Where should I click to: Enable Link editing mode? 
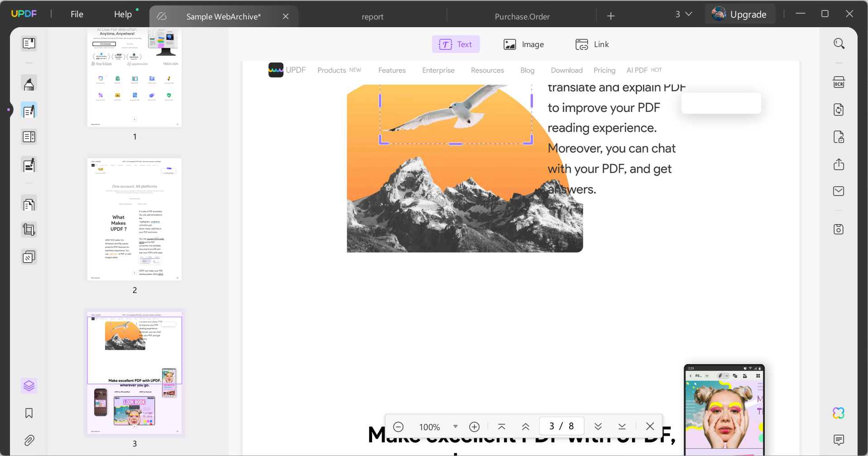pyautogui.click(x=592, y=44)
